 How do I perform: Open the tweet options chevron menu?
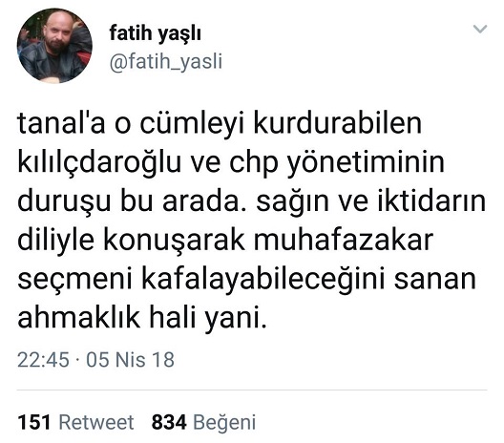pyautogui.click(x=480, y=29)
